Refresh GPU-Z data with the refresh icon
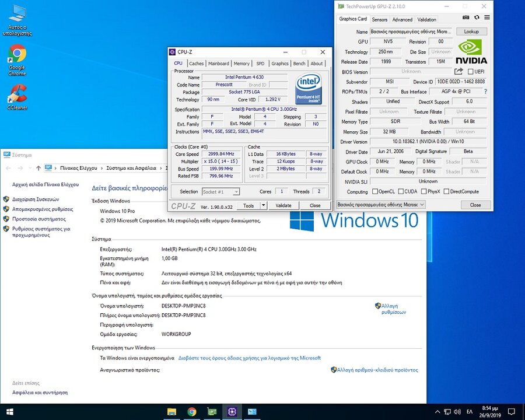The height and width of the screenshot is (420, 525). (477, 17)
